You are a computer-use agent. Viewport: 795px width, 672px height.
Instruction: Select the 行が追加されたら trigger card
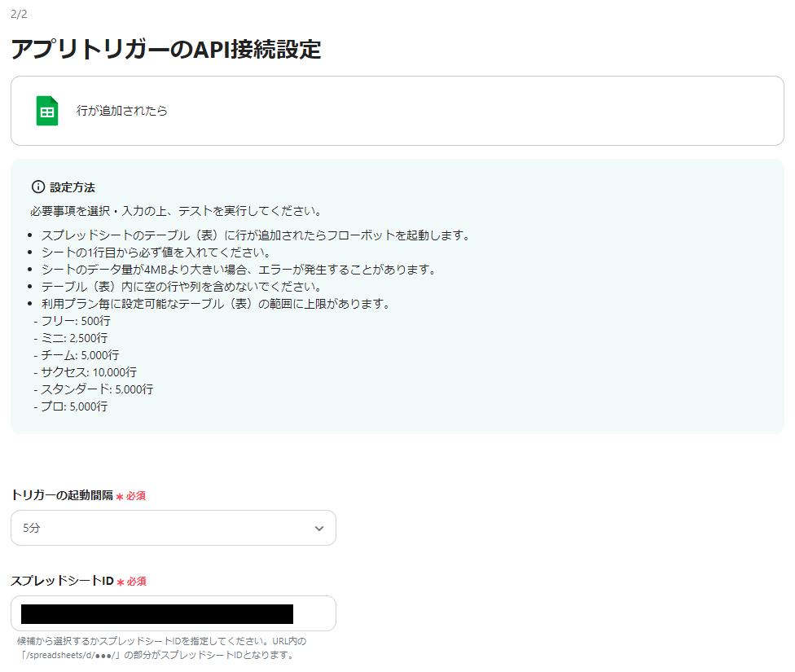click(397, 110)
